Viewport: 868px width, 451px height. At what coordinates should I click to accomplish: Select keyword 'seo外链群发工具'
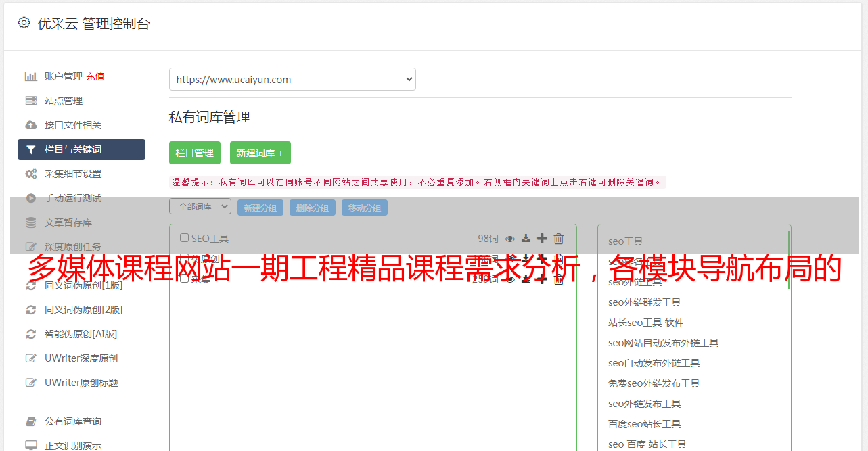tap(644, 302)
